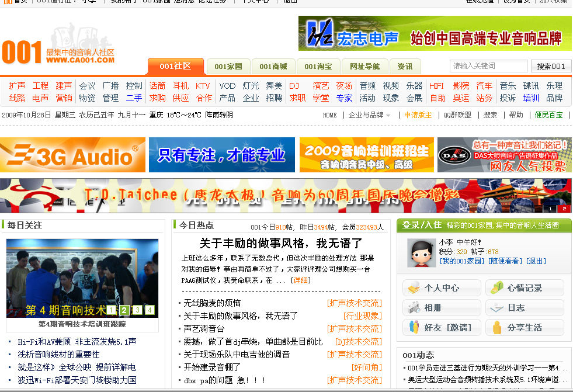Click the HOME link

coord(329,115)
